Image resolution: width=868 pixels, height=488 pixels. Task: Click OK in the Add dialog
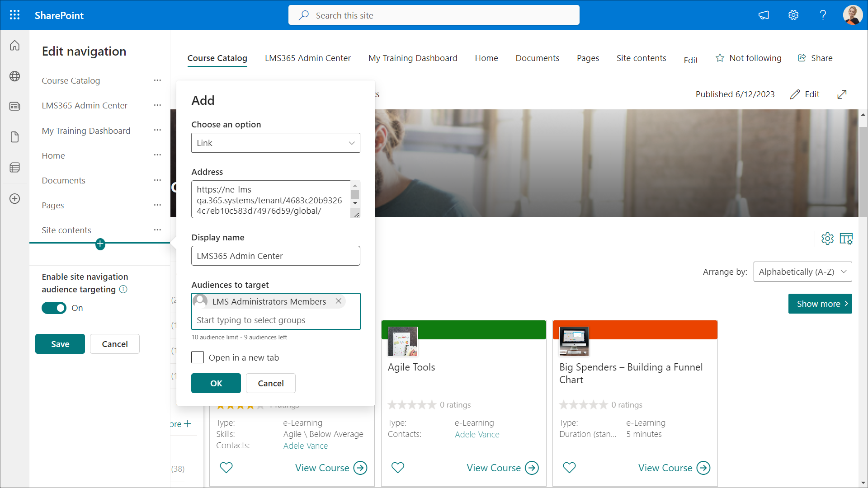pyautogui.click(x=216, y=383)
